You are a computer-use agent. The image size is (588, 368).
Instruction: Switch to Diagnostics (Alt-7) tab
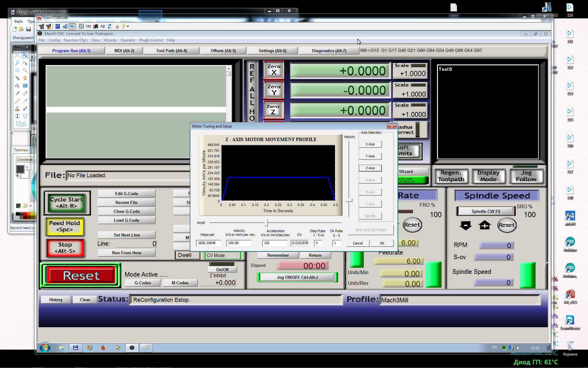coord(329,51)
